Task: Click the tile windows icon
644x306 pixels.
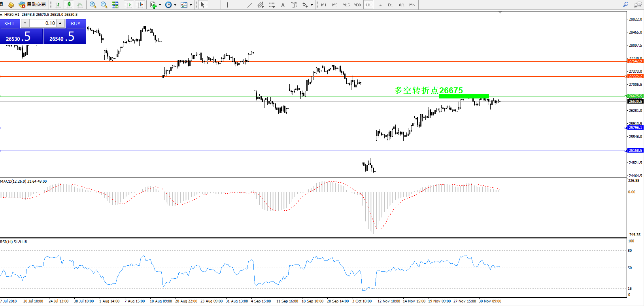Action: [x=115, y=5]
